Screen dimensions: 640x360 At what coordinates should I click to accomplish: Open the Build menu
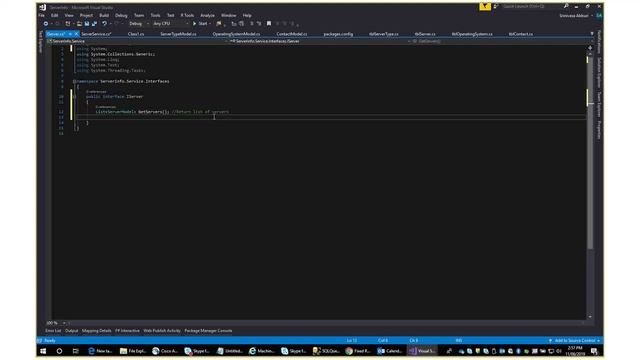point(104,16)
